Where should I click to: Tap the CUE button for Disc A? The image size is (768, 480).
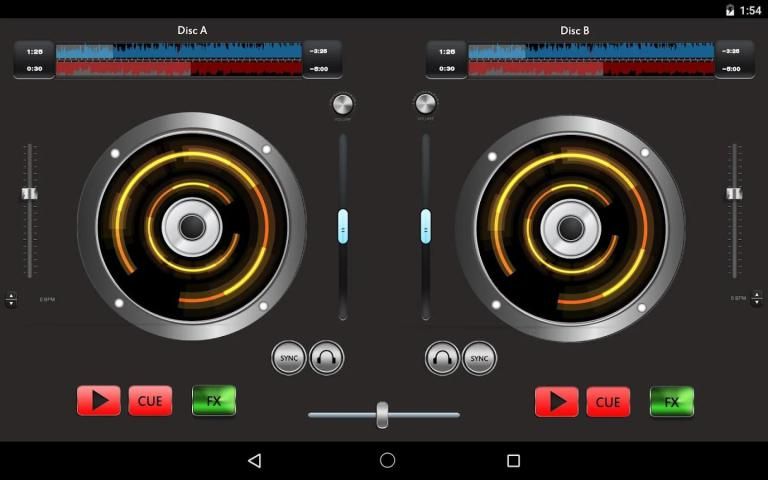[x=150, y=401]
